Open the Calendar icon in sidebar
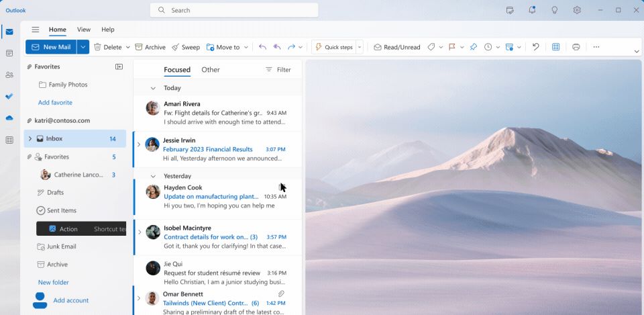Image resolution: width=644 pixels, height=315 pixels. coord(9,54)
